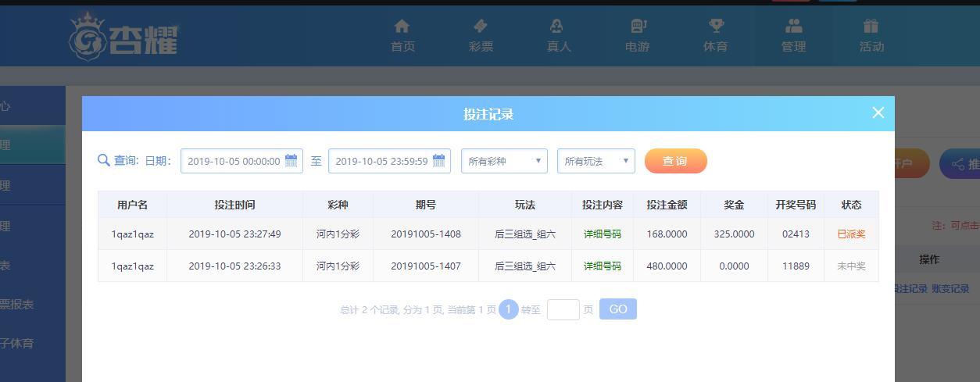This screenshot has height=382, width=980.
Task: Click the 杏耀 logo
Action: [123, 37]
